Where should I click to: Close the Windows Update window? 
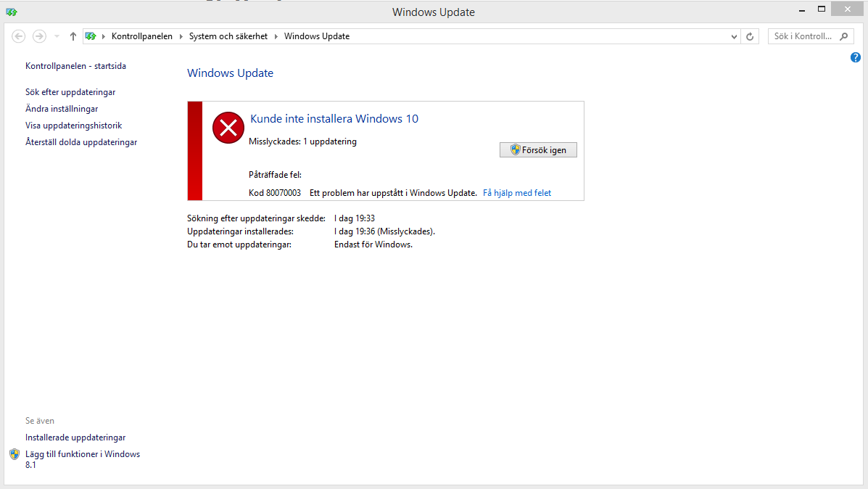tap(848, 9)
